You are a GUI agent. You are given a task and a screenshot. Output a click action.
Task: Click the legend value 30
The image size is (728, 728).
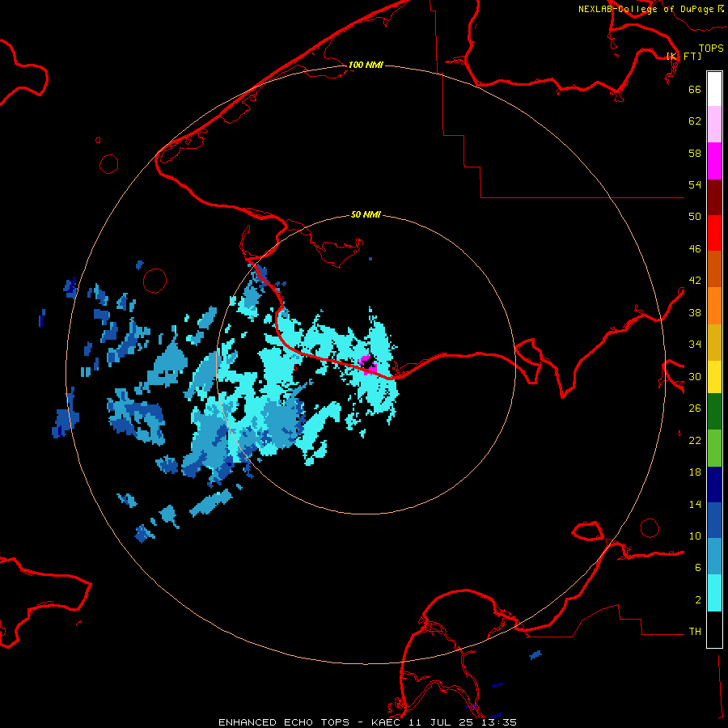[695, 376]
